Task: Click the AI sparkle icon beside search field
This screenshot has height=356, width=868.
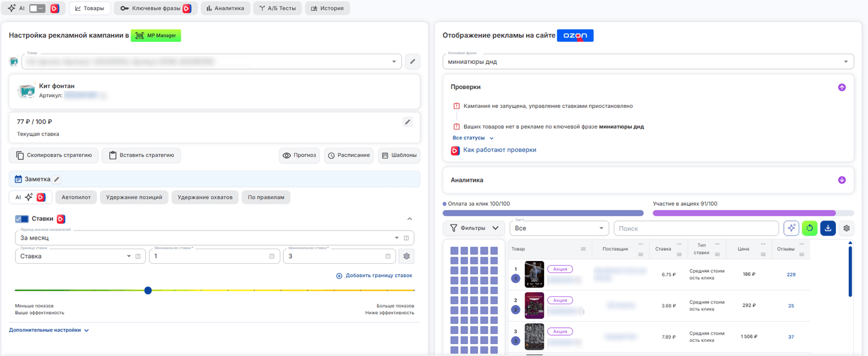Action: point(791,228)
